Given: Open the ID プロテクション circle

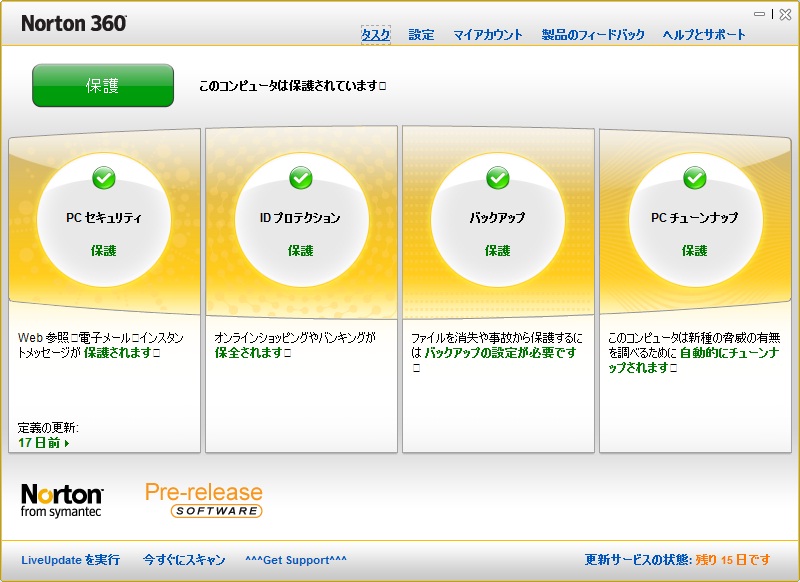Looking at the screenshot, I should (301, 220).
